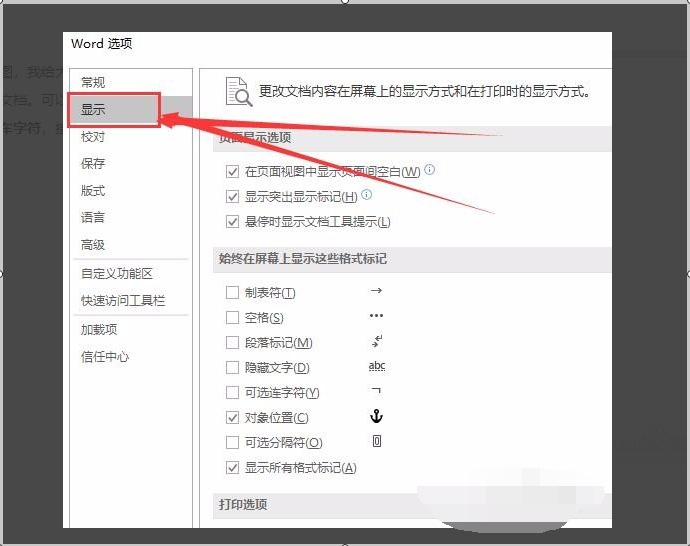Open the 版式 category
Screen dimensions: 690x546
(93, 191)
